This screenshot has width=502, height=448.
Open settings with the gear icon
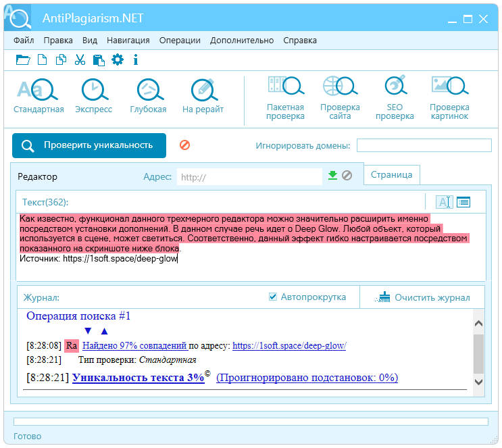[x=118, y=60]
